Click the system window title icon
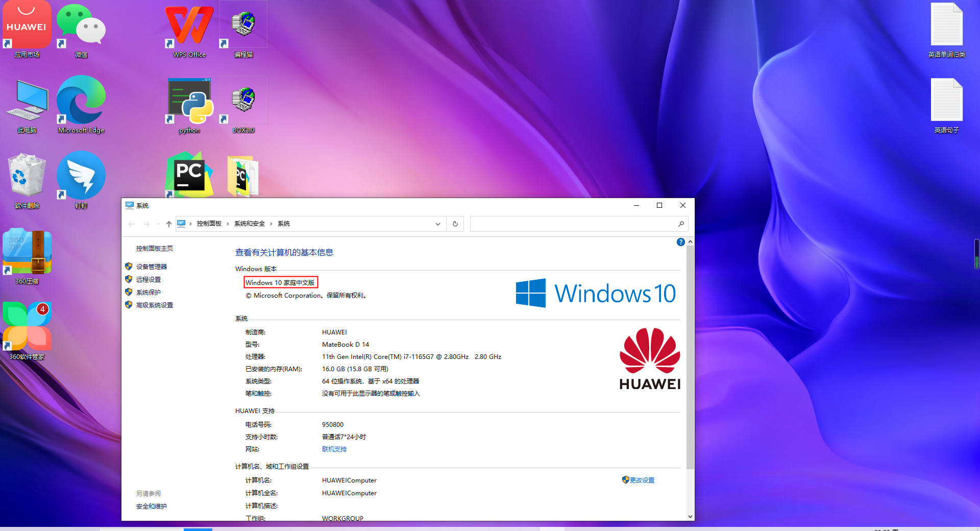The height and width of the screenshot is (531, 980). 130,205
